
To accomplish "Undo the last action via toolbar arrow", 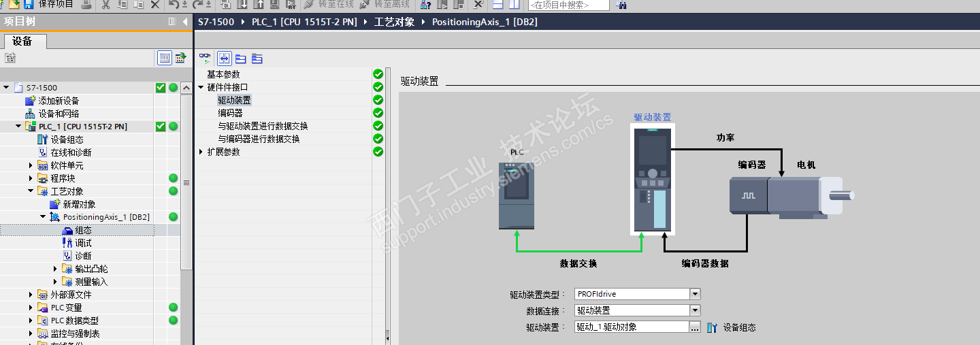I will pos(174,4).
